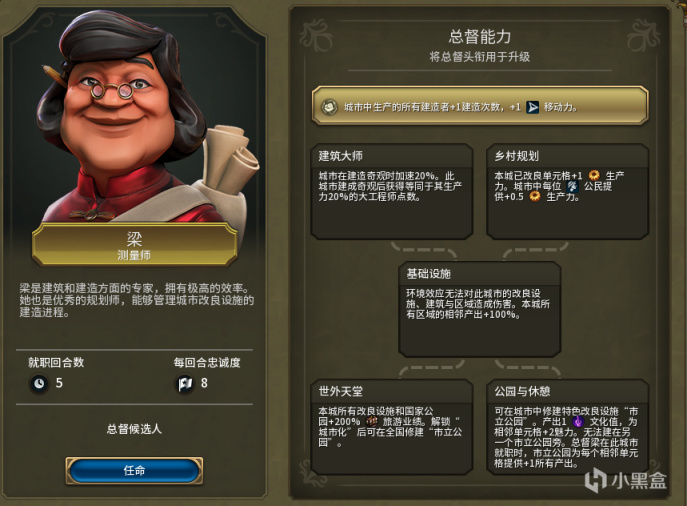The image size is (687, 506).
Task: Click the clock icon beside turns count
Action: (39, 383)
